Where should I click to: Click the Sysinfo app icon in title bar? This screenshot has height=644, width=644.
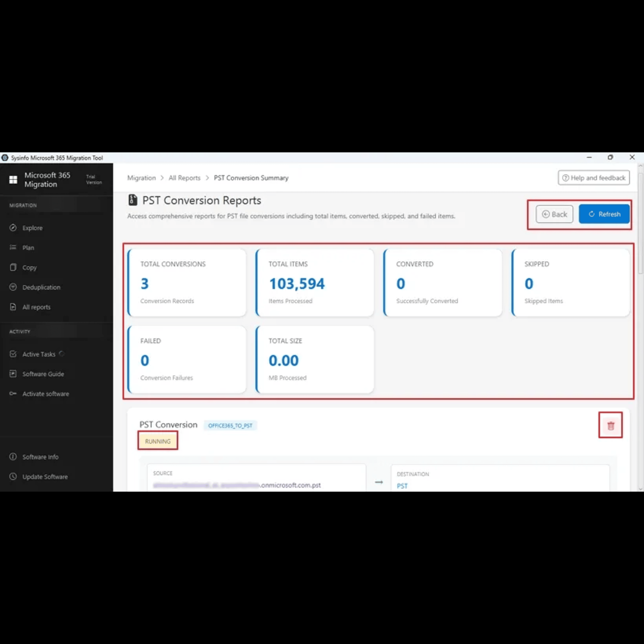pyautogui.click(x=5, y=158)
